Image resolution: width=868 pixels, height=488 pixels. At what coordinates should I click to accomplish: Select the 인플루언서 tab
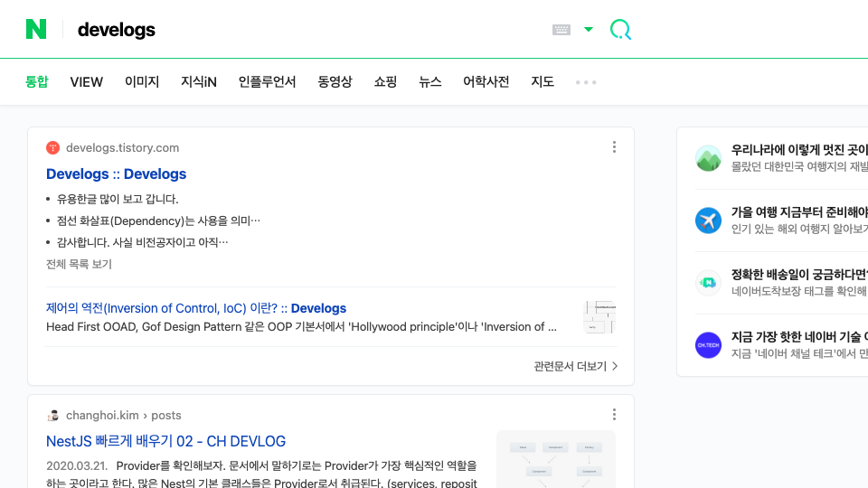[267, 82]
